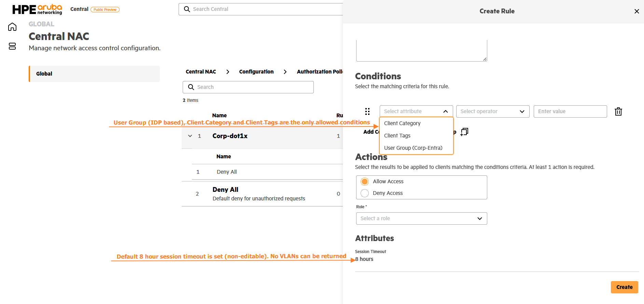Screen dimensions: 644x304
Task: Click the HPE Aruba Networking logo
Action: click(37, 10)
